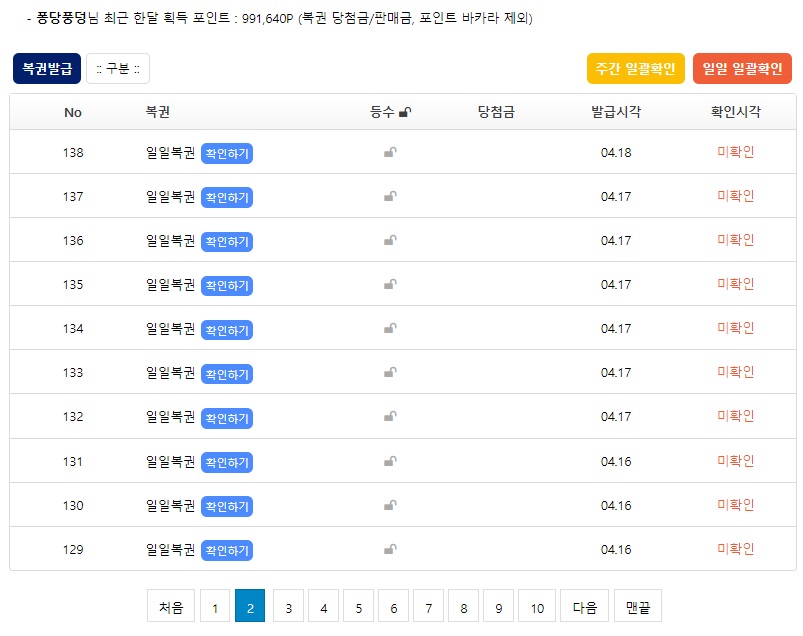The width and height of the screenshot is (803, 636).
Task: Click 확인하기 for lottery No 137
Action: (x=227, y=197)
